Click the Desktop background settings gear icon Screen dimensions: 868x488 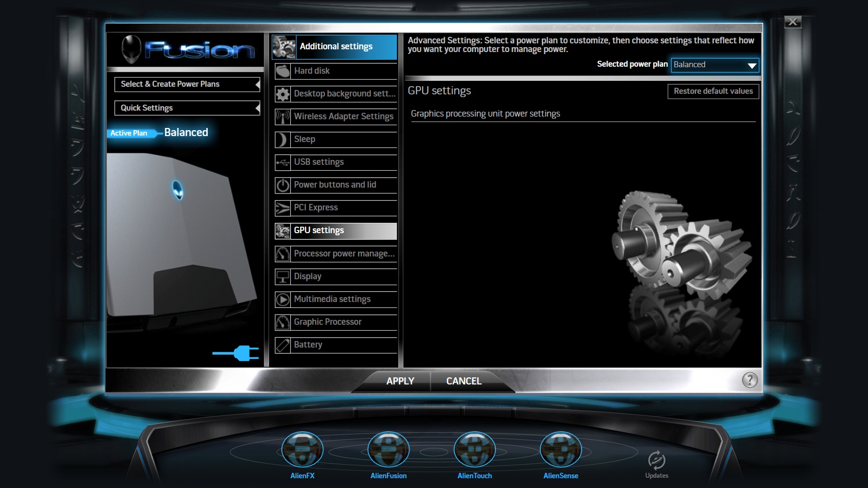point(283,94)
